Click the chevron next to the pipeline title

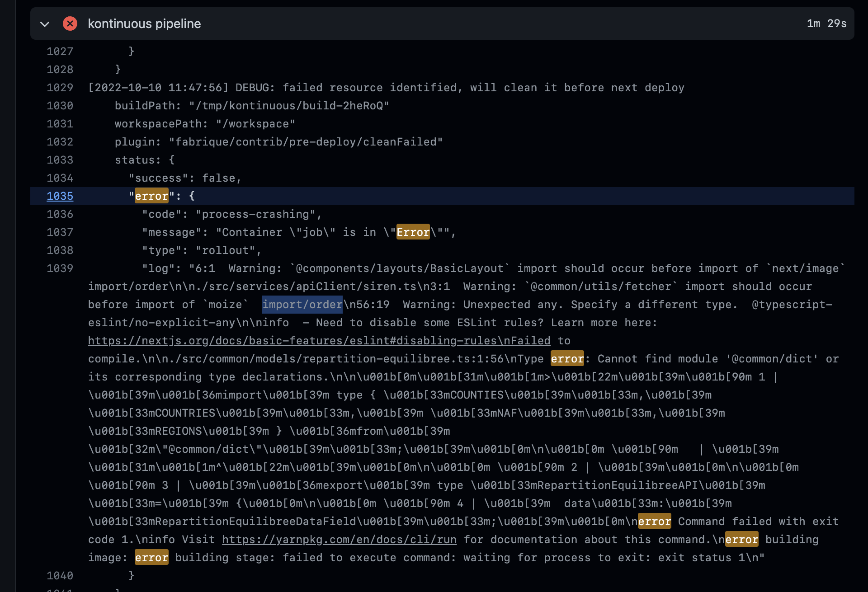point(45,24)
